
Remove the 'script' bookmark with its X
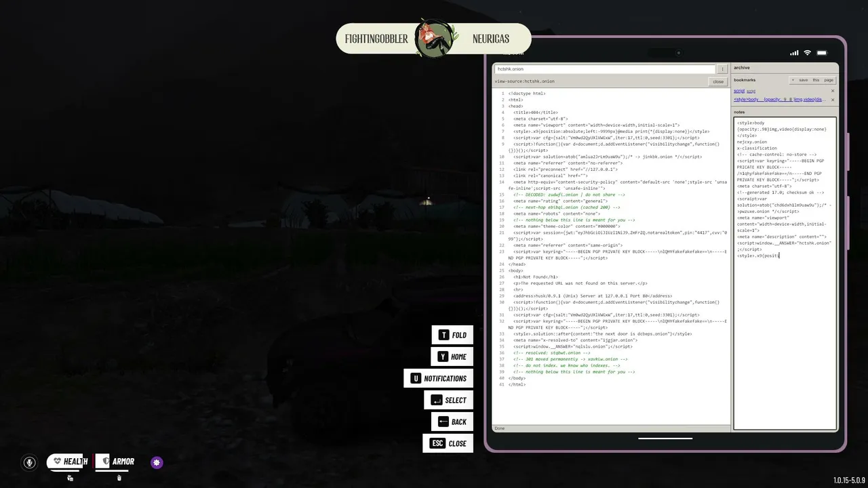[833, 91]
